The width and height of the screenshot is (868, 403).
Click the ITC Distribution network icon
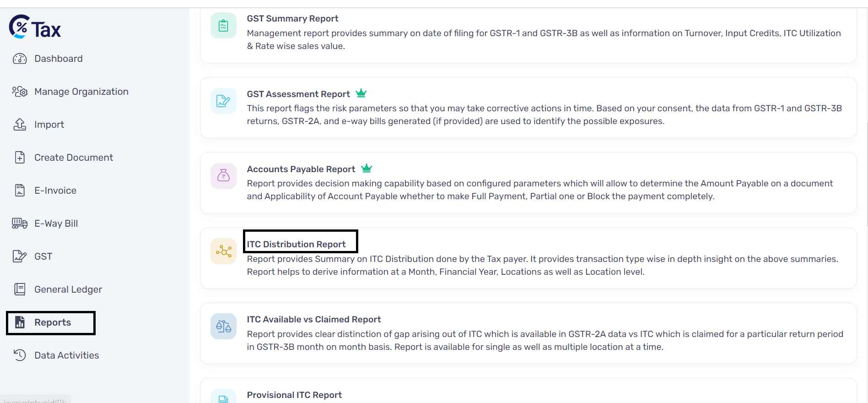tap(223, 251)
